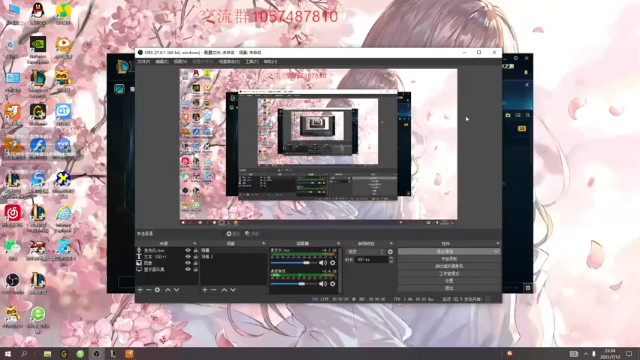Open the 工具 (Tools) menu
Viewport: 640px width, 360px height.
point(251,62)
